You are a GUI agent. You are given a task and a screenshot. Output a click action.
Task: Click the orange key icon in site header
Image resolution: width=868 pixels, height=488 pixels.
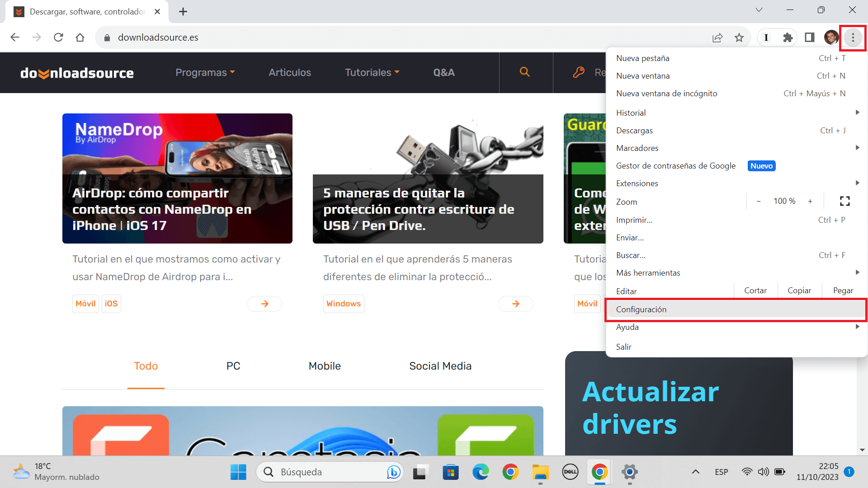[x=579, y=72]
